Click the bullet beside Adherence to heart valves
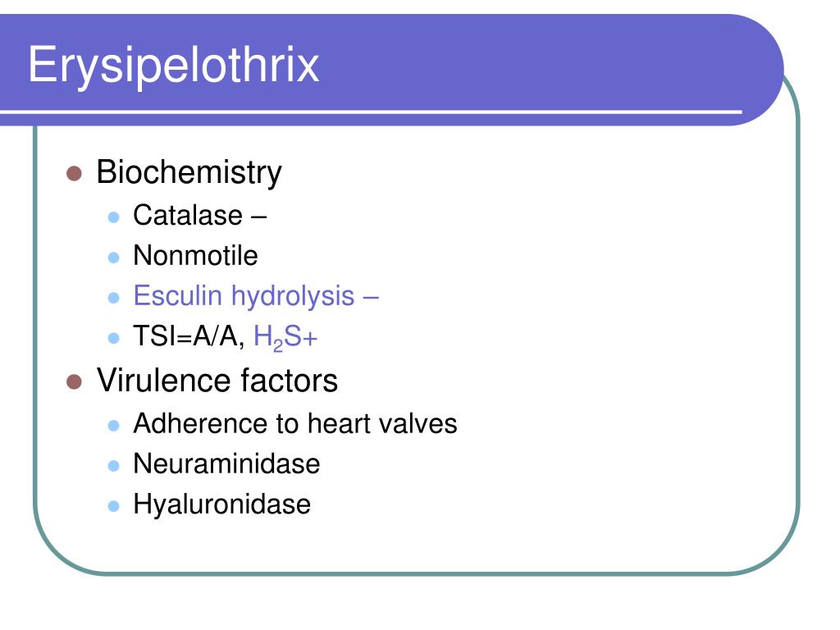840x630 pixels. pos(113,426)
